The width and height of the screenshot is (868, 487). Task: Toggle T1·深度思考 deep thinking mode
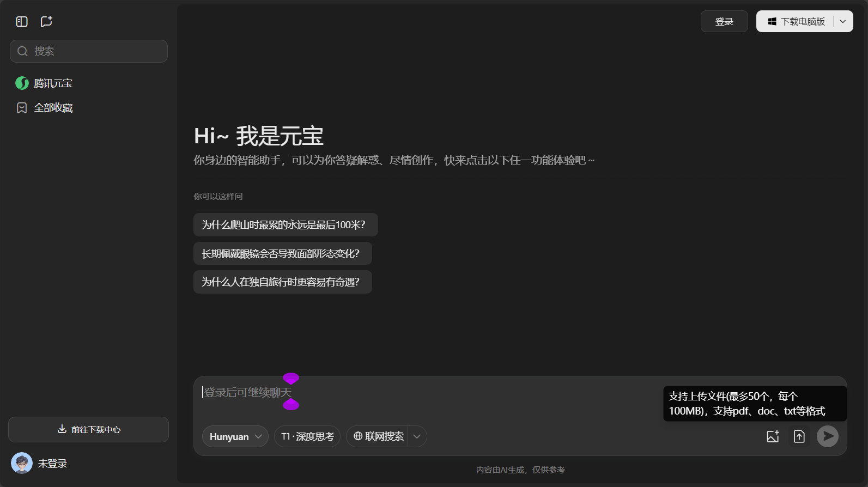(307, 437)
